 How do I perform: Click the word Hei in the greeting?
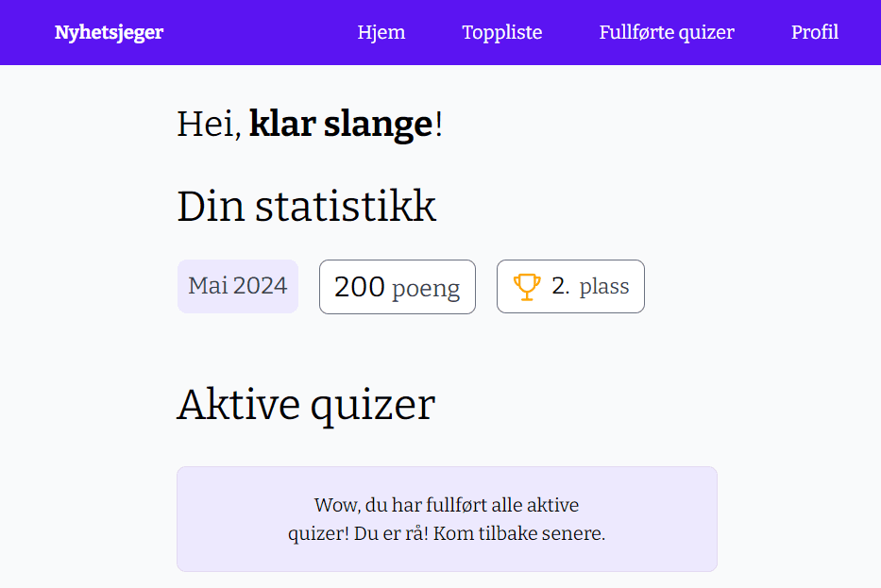point(207,124)
